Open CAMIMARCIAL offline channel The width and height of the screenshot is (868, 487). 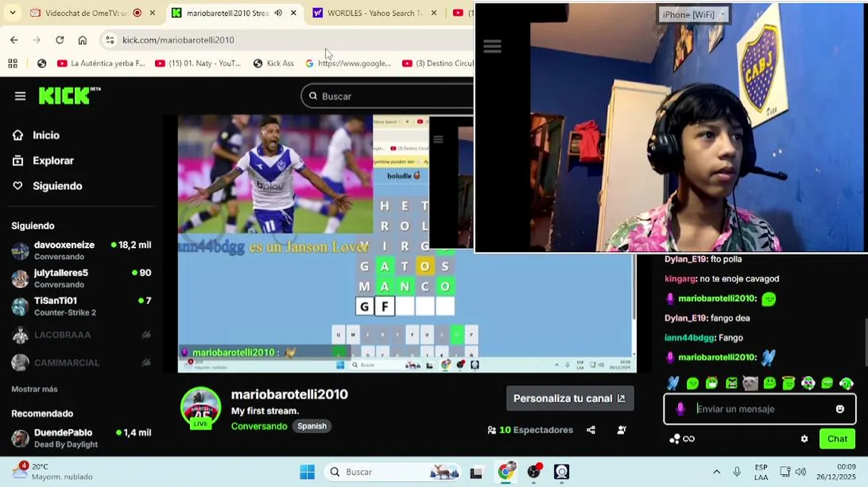[81, 363]
